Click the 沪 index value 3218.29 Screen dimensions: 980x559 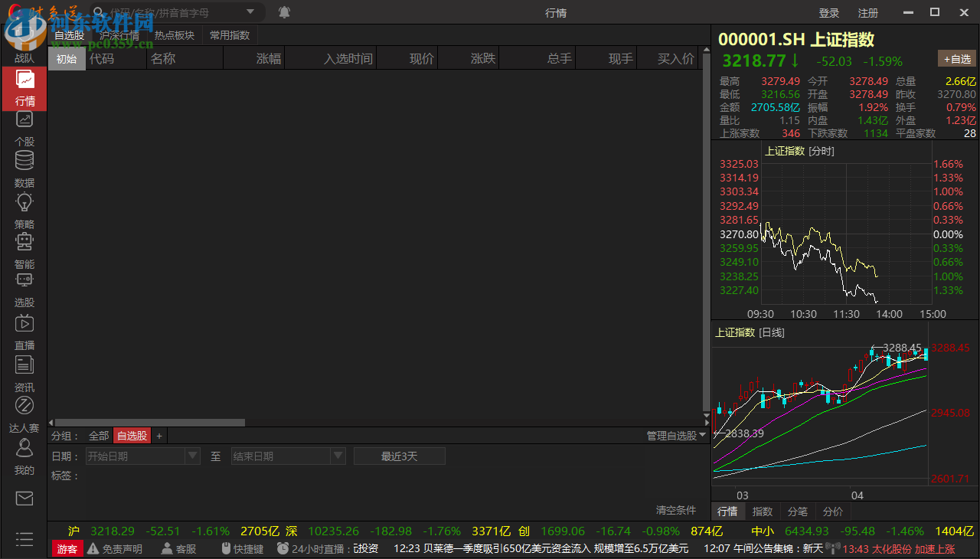113,531
